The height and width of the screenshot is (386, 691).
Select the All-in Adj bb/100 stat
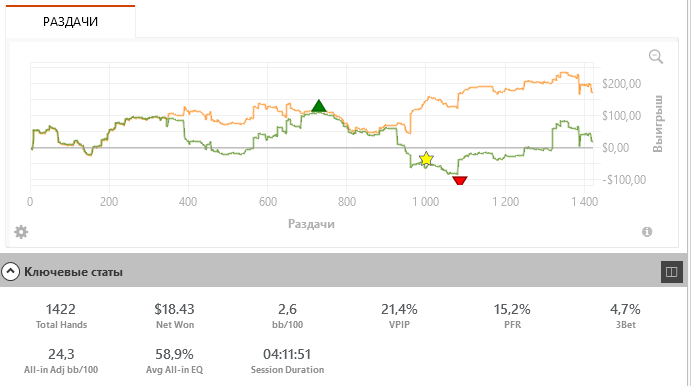(61, 361)
